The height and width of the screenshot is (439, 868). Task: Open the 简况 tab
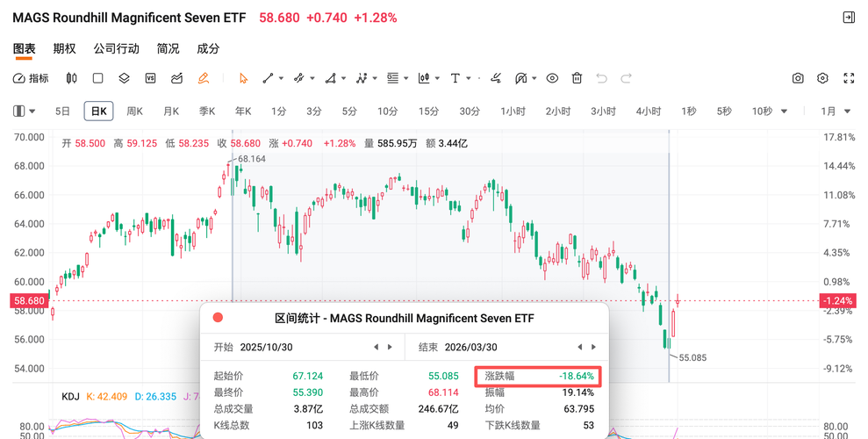[168, 48]
